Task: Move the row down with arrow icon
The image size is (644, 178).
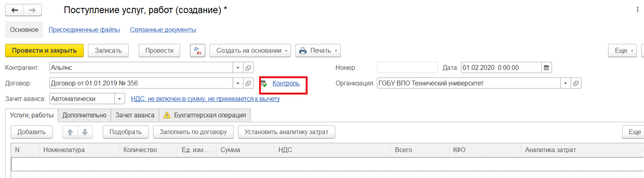Action: point(85,132)
